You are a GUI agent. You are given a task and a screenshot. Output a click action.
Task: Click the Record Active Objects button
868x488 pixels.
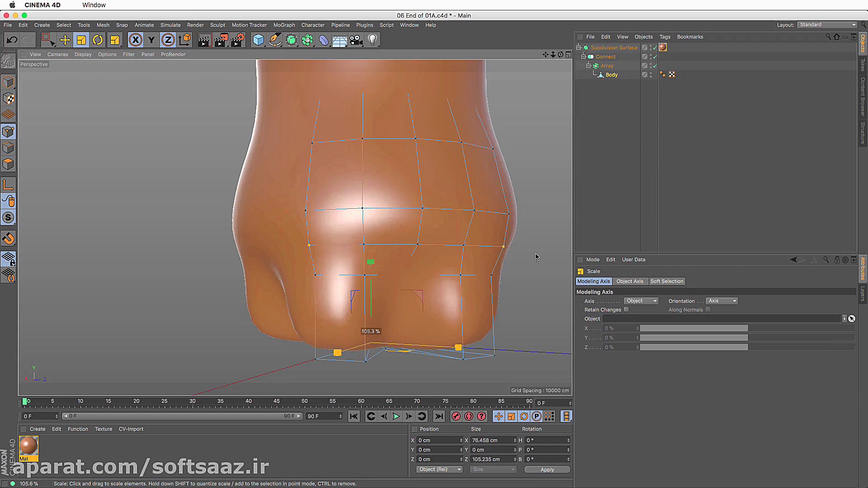pos(456,417)
